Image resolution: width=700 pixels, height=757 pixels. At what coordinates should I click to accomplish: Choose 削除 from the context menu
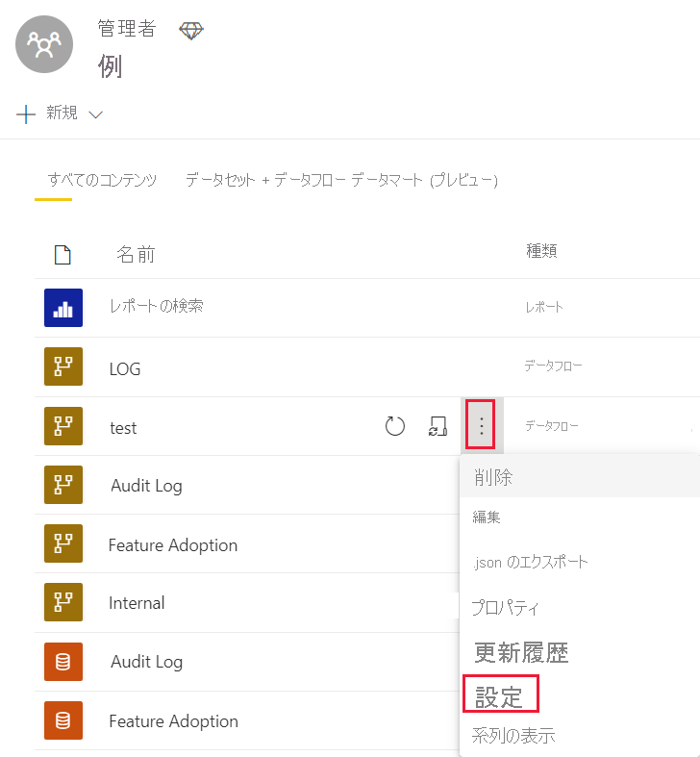pos(493,477)
